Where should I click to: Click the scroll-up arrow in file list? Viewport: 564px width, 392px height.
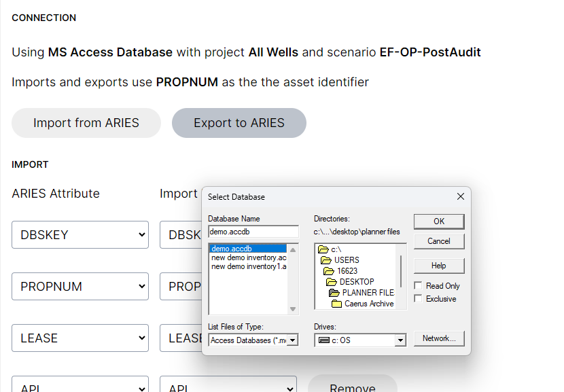tap(293, 249)
